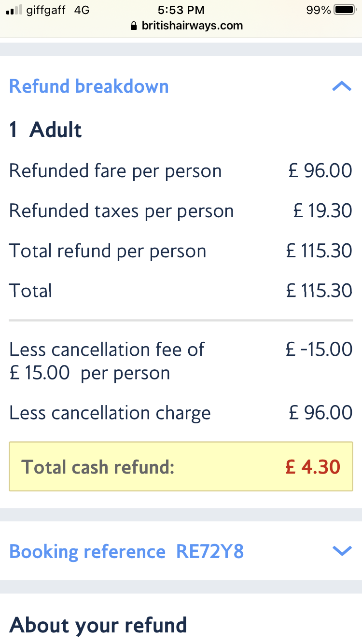Screen dimensions: 362x644
Task: Tap the 99% battery percentage
Action: pyautogui.click(x=319, y=10)
